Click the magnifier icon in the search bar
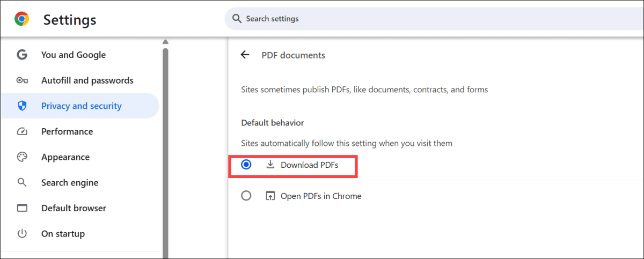Image resolution: width=644 pixels, height=259 pixels. [237, 19]
